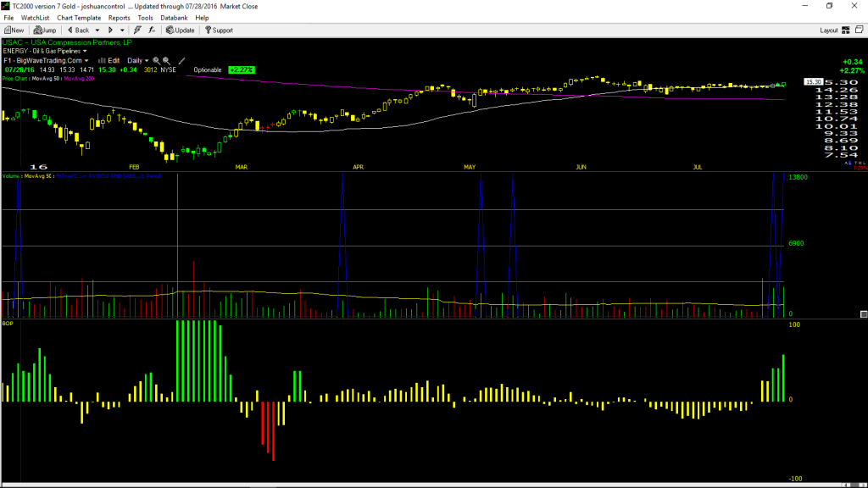Create a new item with New
Image resolution: width=868 pixels, height=488 pixels.
14,30
